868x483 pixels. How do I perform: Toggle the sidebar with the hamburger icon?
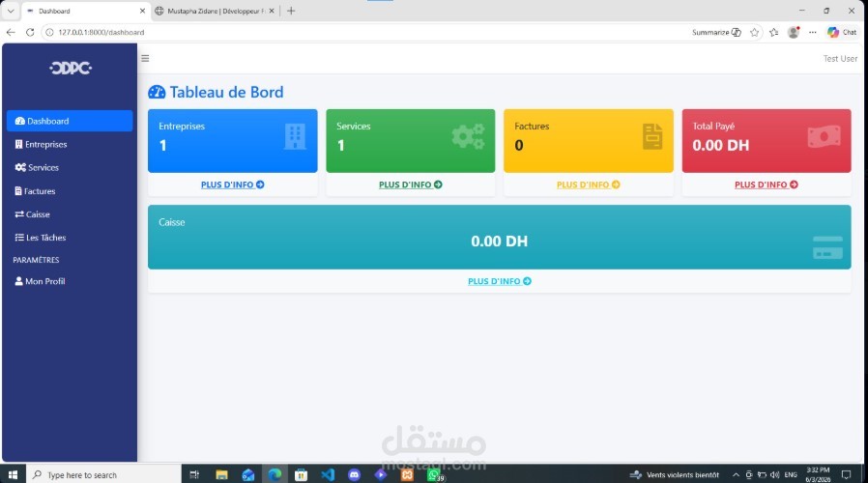pos(145,58)
